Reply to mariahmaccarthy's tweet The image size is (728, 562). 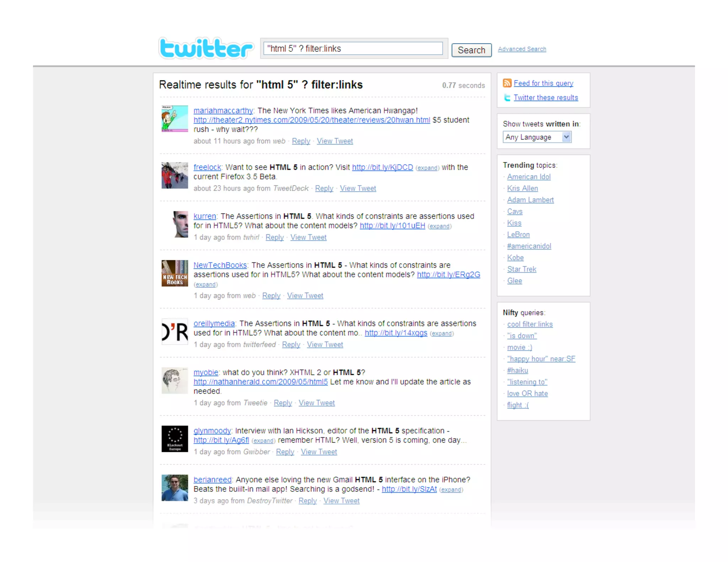[x=301, y=141]
